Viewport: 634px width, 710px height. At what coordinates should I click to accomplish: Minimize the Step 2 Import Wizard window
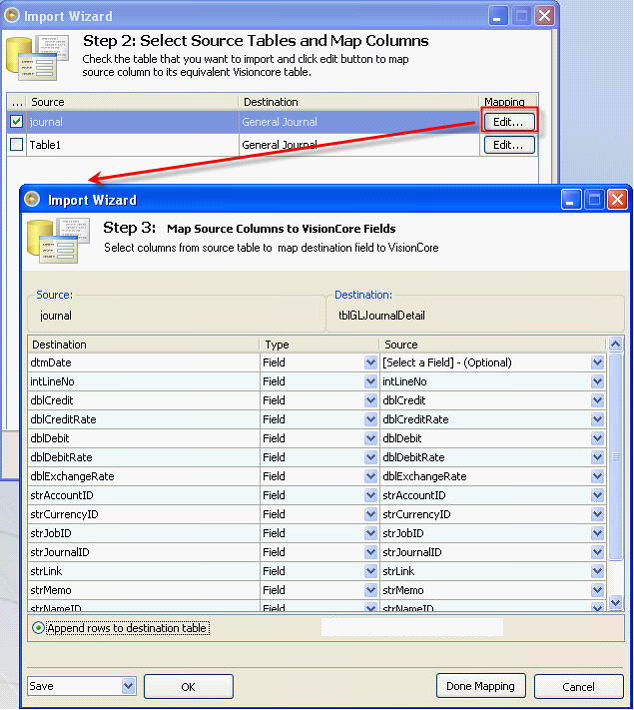pos(498,16)
